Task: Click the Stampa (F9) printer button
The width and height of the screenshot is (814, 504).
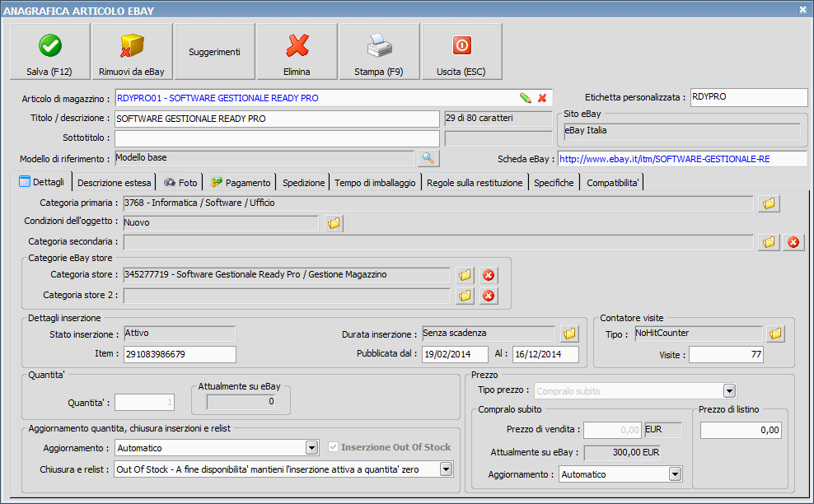Action: pyautogui.click(x=379, y=51)
